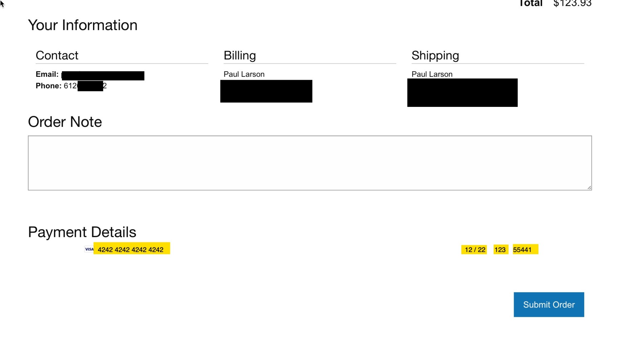The width and height of the screenshot is (644, 350).
Task: Click the Email label under Contact
Action: tap(47, 74)
